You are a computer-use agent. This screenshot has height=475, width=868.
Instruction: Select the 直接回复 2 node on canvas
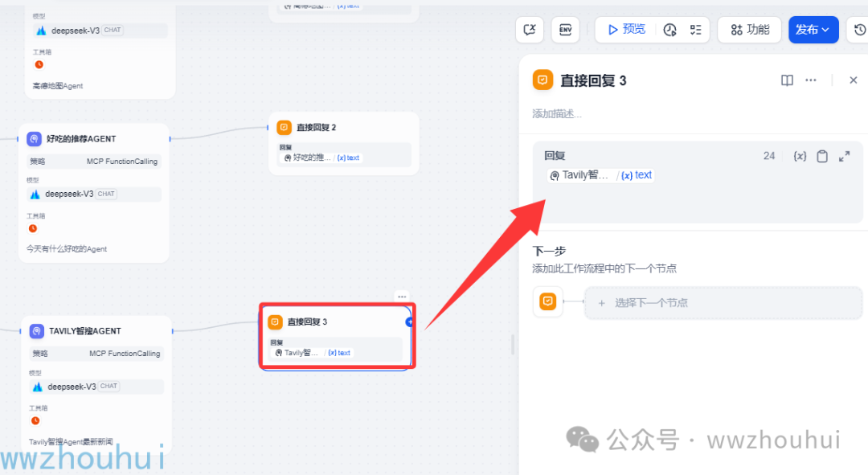(343, 143)
